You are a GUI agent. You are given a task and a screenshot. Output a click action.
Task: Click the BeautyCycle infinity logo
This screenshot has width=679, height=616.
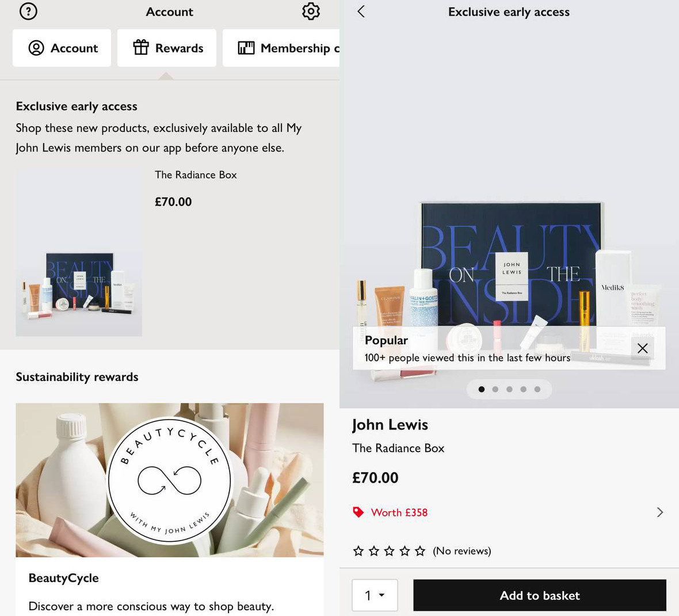tap(169, 480)
